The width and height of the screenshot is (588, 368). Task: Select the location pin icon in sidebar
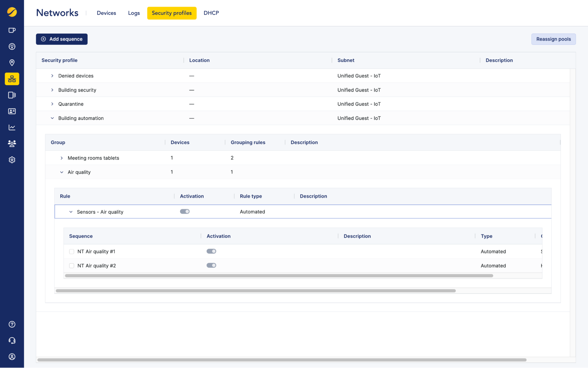click(x=12, y=63)
